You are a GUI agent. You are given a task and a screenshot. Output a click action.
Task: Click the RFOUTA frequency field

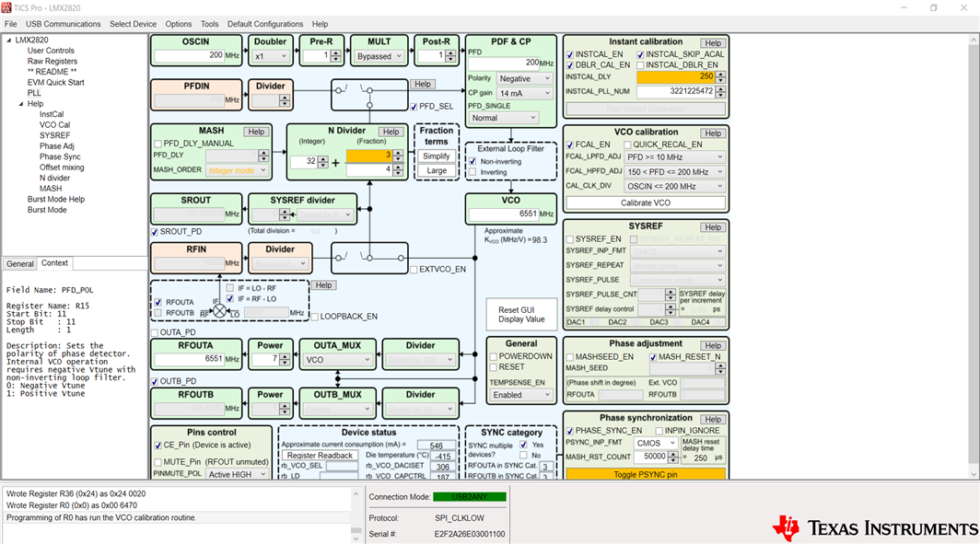tap(190, 359)
